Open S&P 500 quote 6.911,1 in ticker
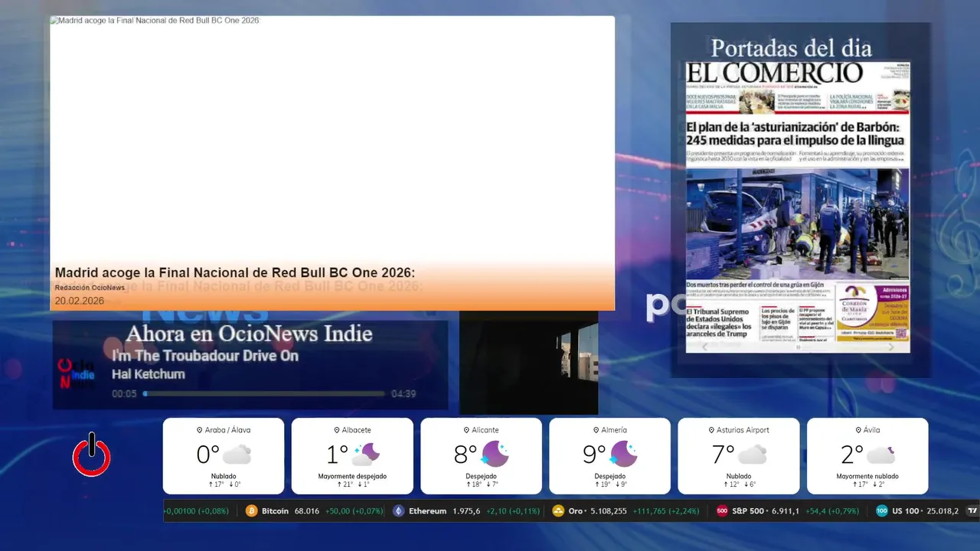Screen dimensions: 980x551 point(785,511)
